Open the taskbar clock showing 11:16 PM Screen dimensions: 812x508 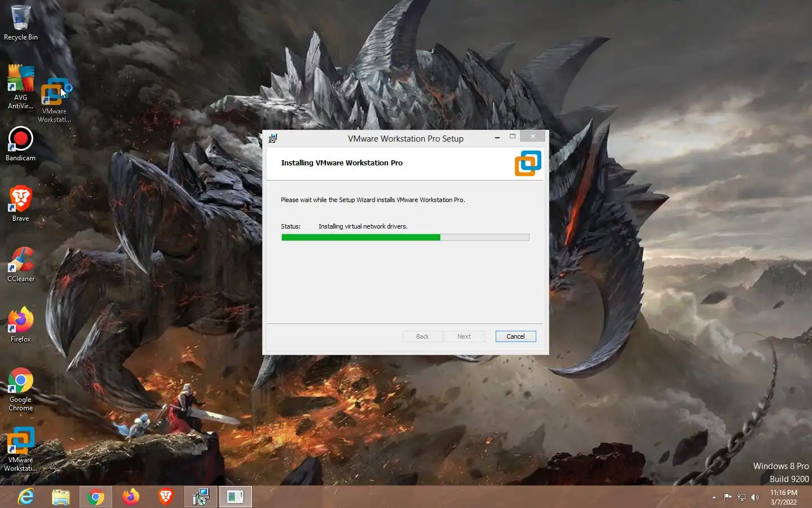coord(784,497)
